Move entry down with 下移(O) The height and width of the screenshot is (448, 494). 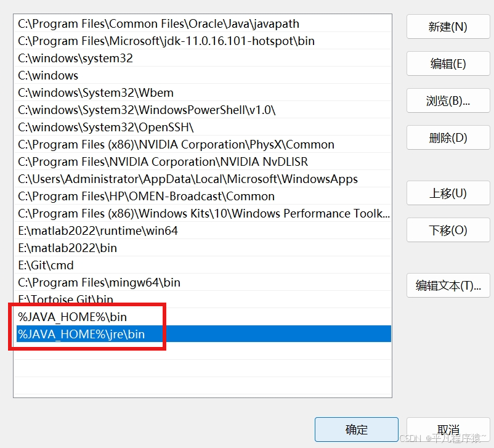[x=448, y=230]
